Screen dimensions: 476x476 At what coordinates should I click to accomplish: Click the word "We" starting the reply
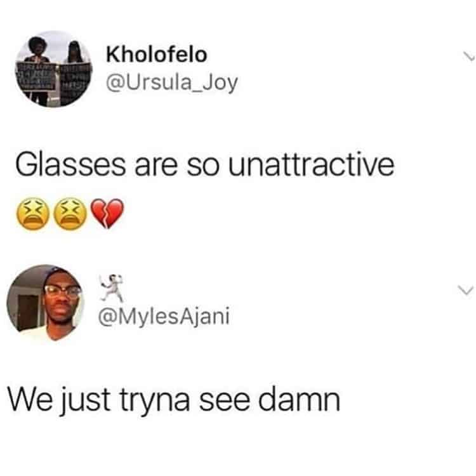coord(30,399)
